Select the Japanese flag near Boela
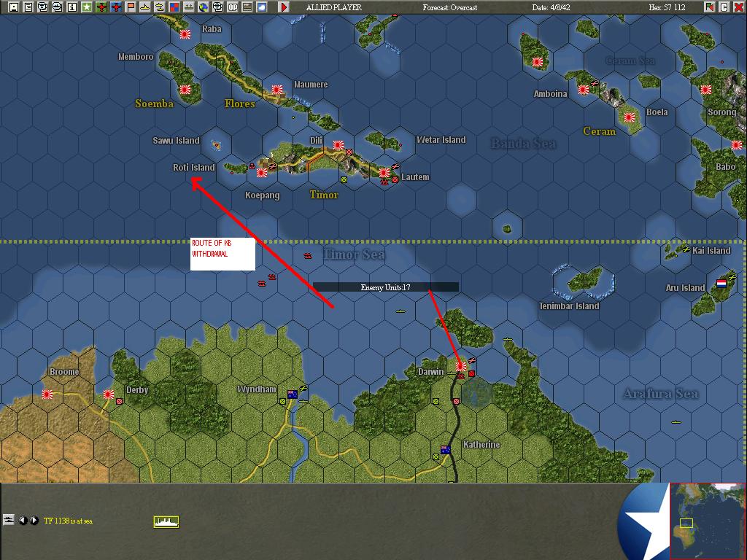This screenshot has width=747, height=560. 630,117
